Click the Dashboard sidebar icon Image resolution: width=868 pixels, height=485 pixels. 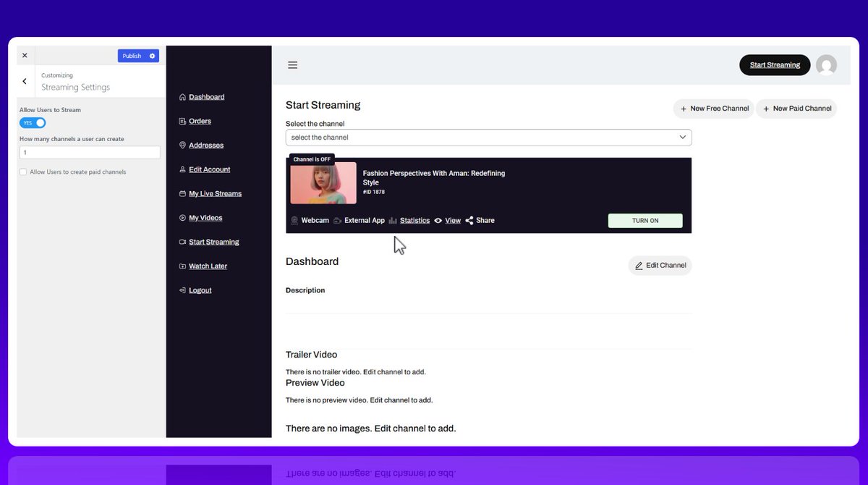(181, 96)
